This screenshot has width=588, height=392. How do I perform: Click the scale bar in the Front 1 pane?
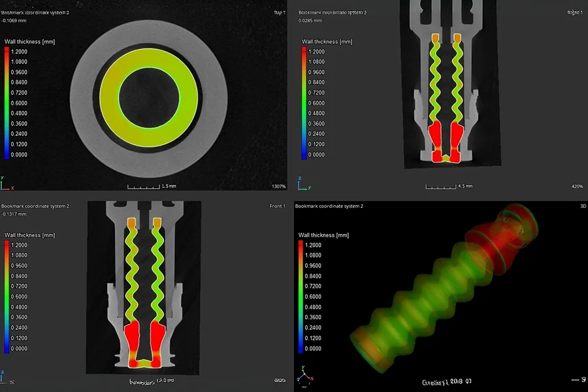(152, 382)
